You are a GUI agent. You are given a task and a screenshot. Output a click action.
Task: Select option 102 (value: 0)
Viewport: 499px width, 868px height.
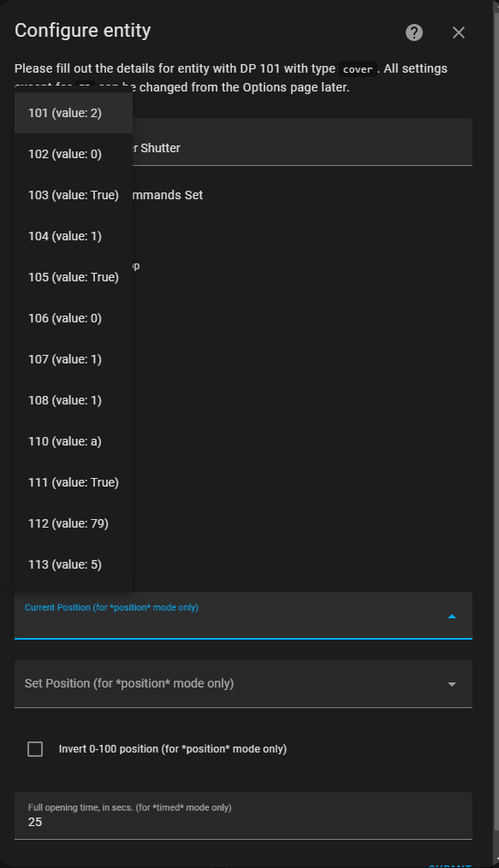(x=73, y=153)
